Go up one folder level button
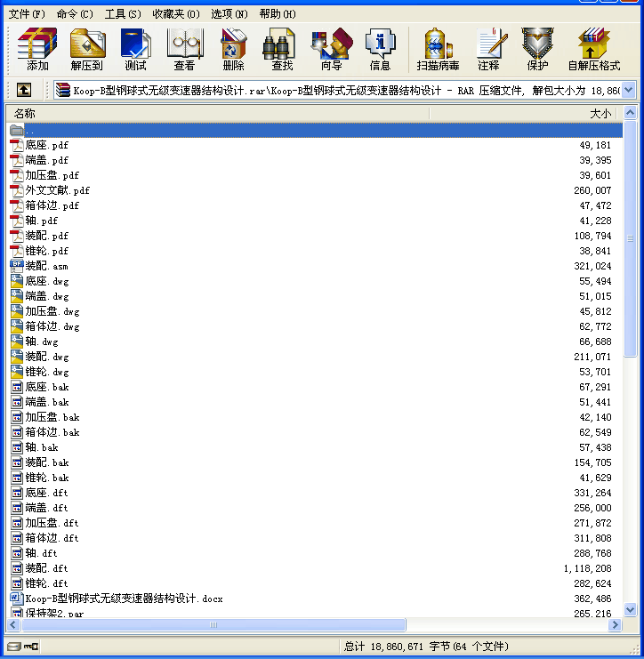 (24, 90)
